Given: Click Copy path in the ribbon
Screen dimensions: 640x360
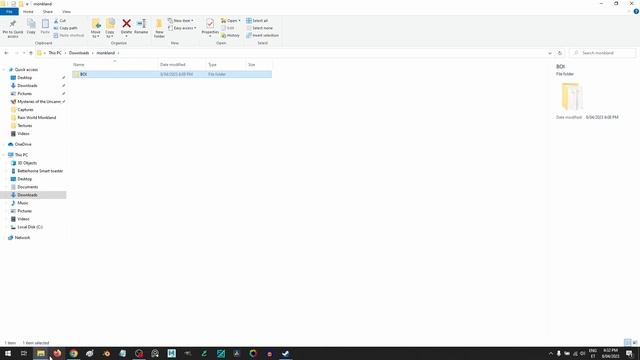Looking at the screenshot, I should 65,28.
